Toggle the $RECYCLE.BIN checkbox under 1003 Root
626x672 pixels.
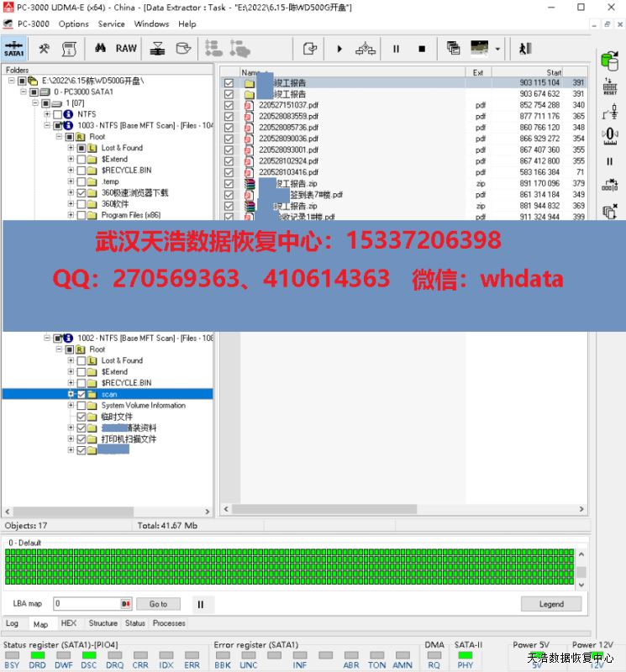coord(82,171)
